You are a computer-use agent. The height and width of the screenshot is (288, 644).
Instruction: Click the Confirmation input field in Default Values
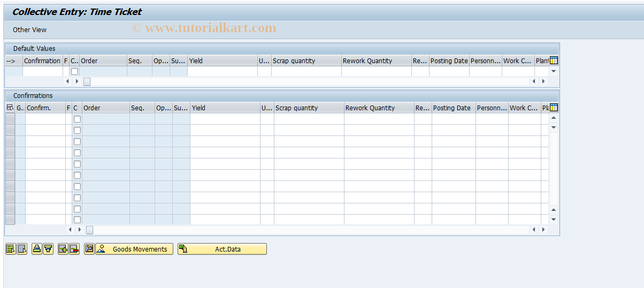(x=43, y=71)
